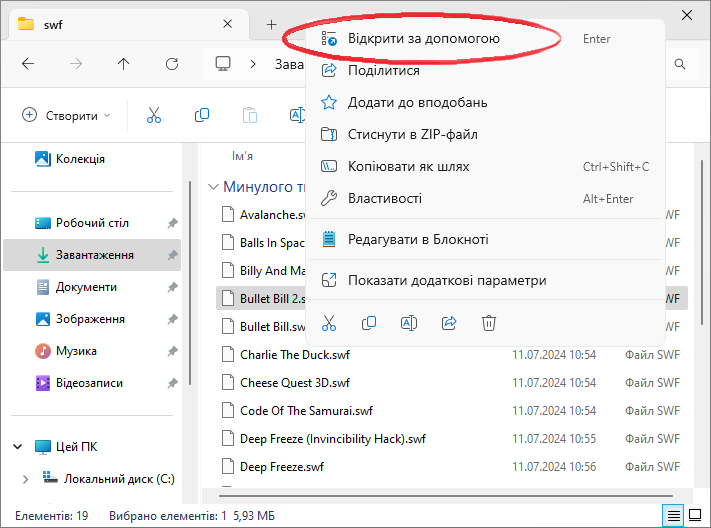Click the rename icon in the context menu
The height and width of the screenshot is (528, 711).
point(408,323)
